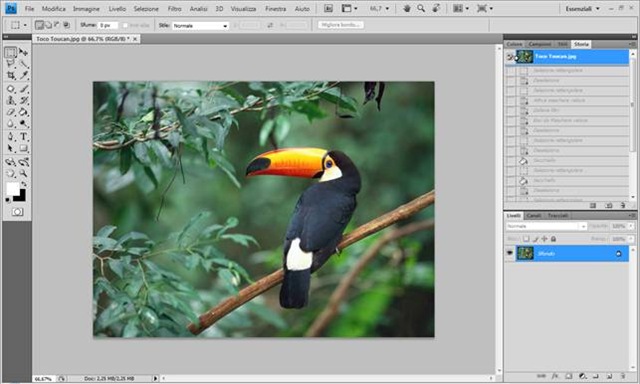Select the Eraser tool
The image size is (640, 384).
pos(11,112)
